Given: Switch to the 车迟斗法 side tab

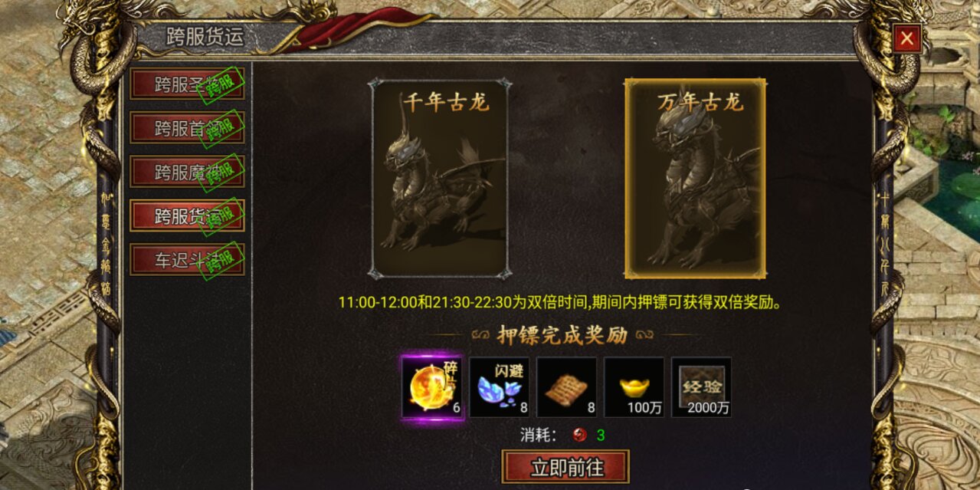Looking at the screenshot, I should tap(187, 259).
